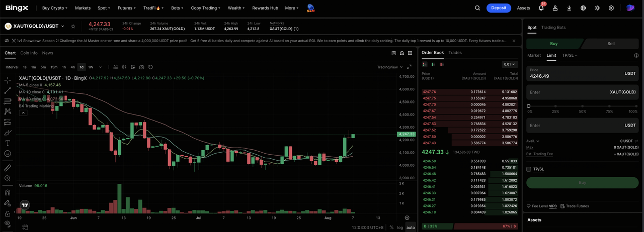Open search in the top bar
The width and height of the screenshot is (644, 232).
tap(477, 8)
